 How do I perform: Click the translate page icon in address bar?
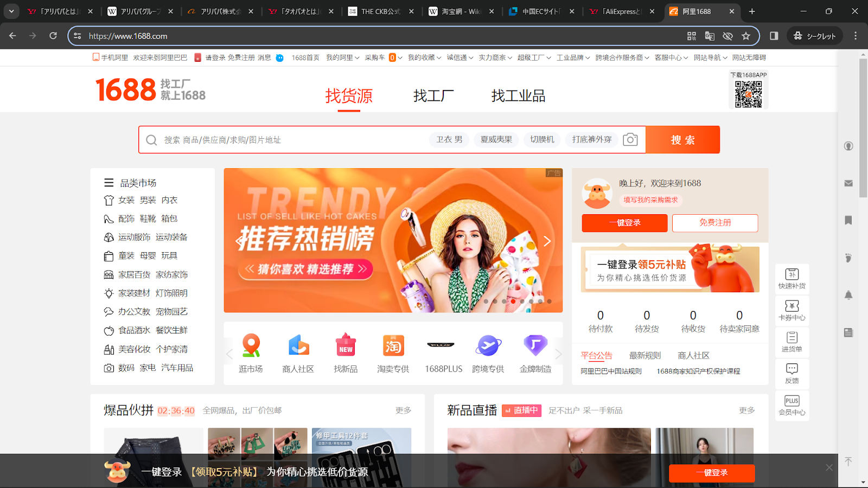click(710, 36)
